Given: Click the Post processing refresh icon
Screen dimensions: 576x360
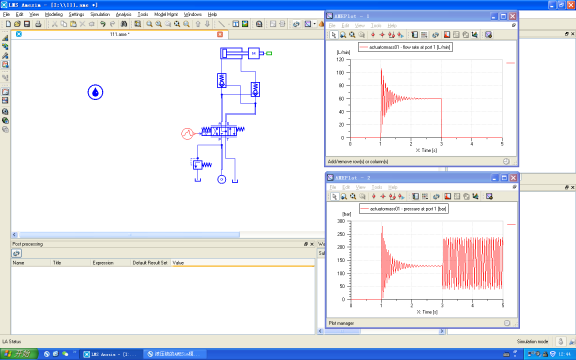Looking at the screenshot, I should [16, 253].
